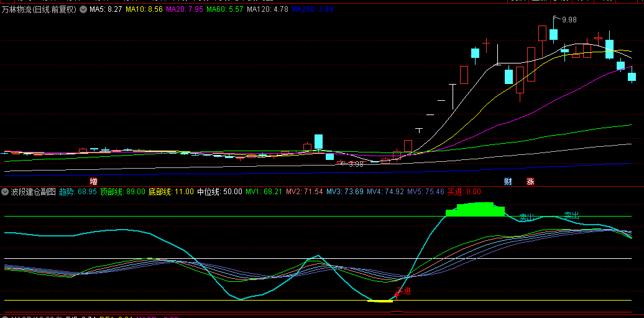The width and height of the screenshot is (644, 318).
Task: Select the MA5 moving average label
Action: click(x=105, y=10)
